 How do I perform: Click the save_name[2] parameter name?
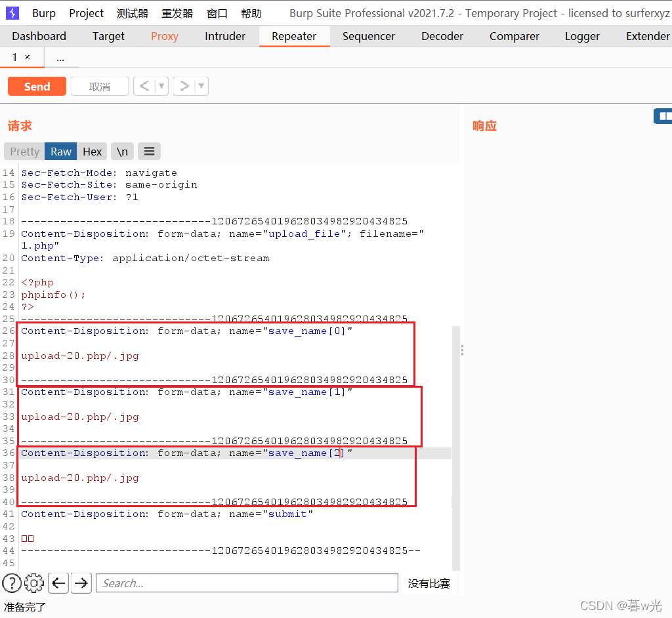pos(307,453)
